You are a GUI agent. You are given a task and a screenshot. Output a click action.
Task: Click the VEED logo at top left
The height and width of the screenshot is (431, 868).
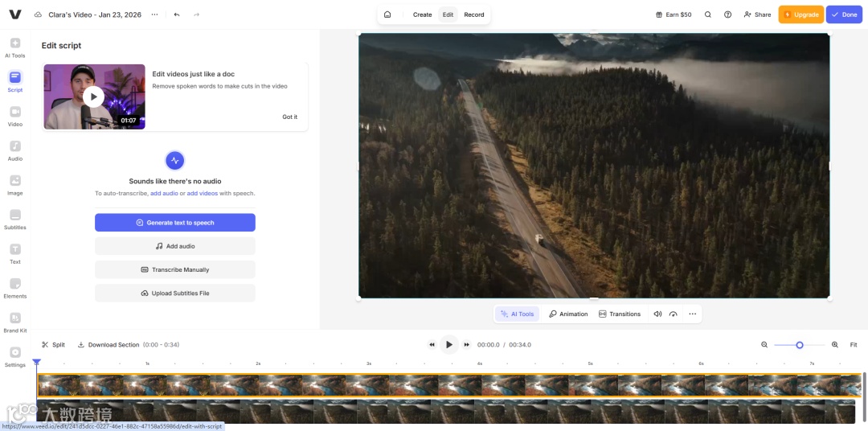point(15,14)
